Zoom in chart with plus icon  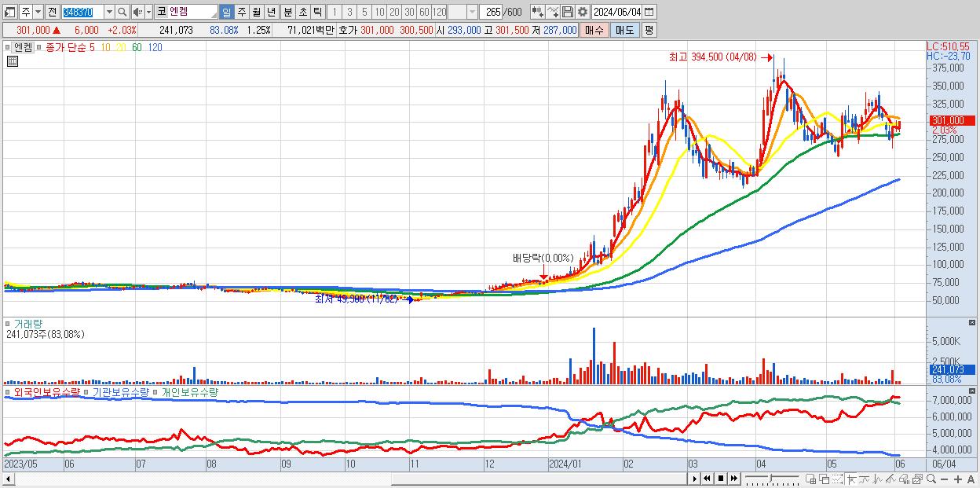tap(957, 479)
